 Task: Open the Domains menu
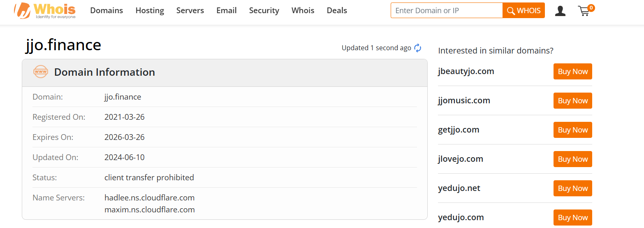107,11
